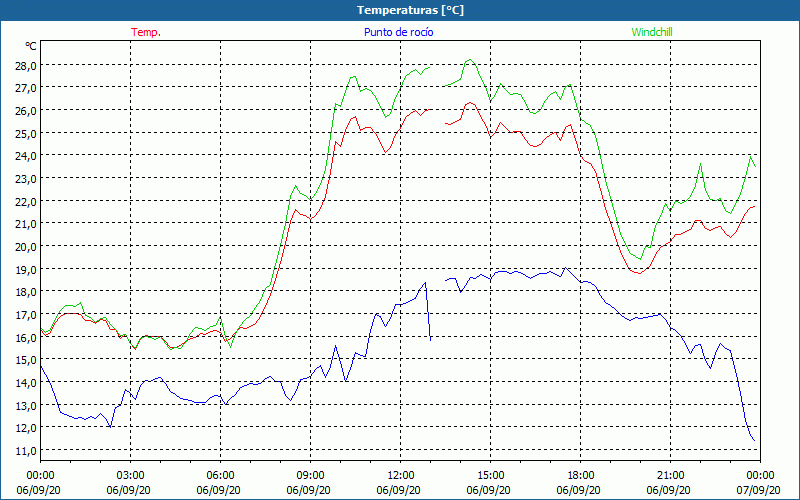The image size is (800, 500).
Task: Click the 11,0 y-axis value
Action: click(x=27, y=451)
